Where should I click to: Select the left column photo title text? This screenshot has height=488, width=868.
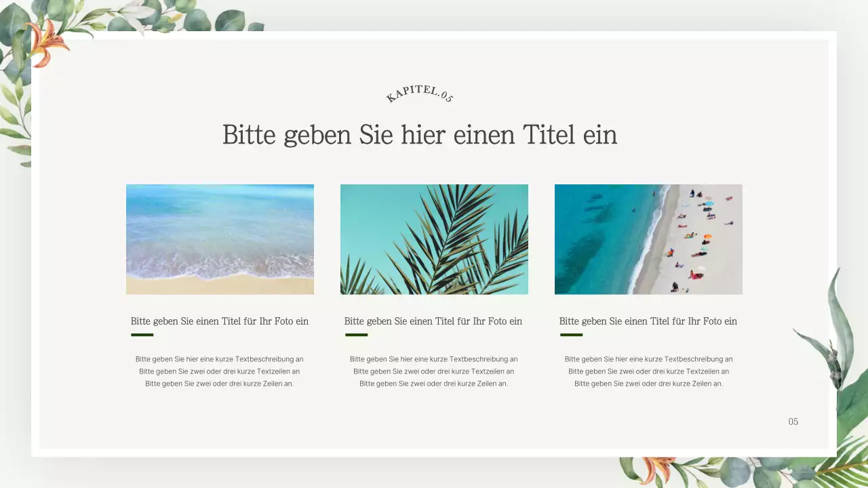click(x=220, y=321)
